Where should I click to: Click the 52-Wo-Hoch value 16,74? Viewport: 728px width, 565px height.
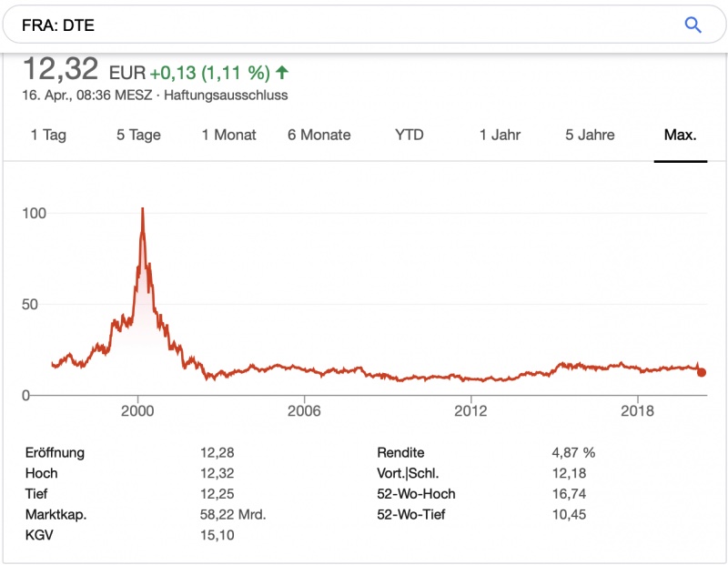tap(569, 494)
